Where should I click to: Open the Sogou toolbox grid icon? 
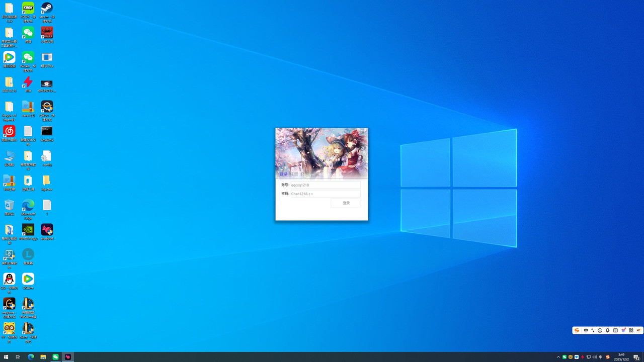631,330
